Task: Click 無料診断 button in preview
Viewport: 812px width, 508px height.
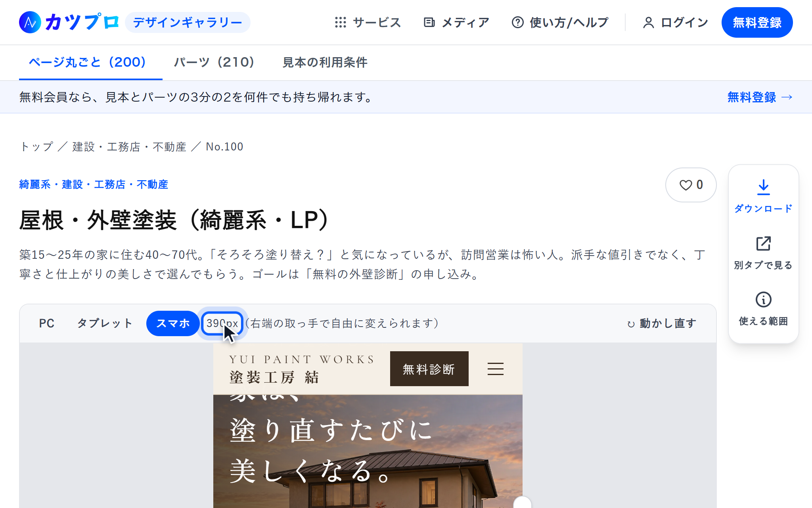Action: pos(429,369)
